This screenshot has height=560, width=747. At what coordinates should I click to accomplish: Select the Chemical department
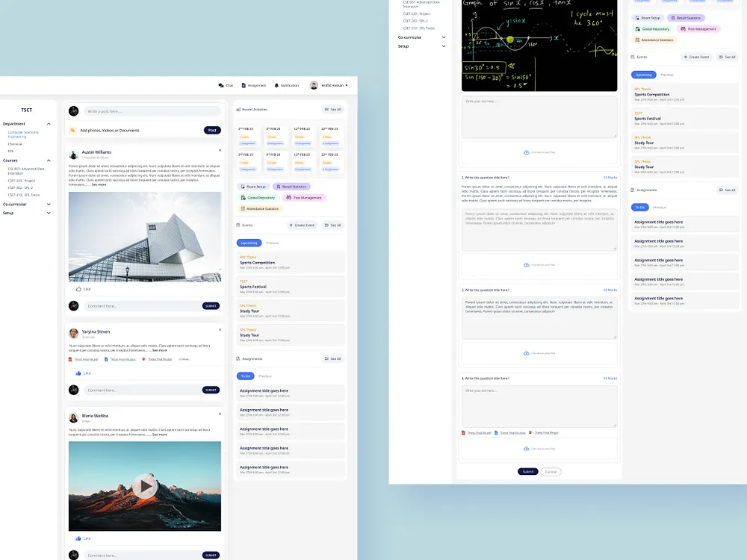(x=15, y=144)
